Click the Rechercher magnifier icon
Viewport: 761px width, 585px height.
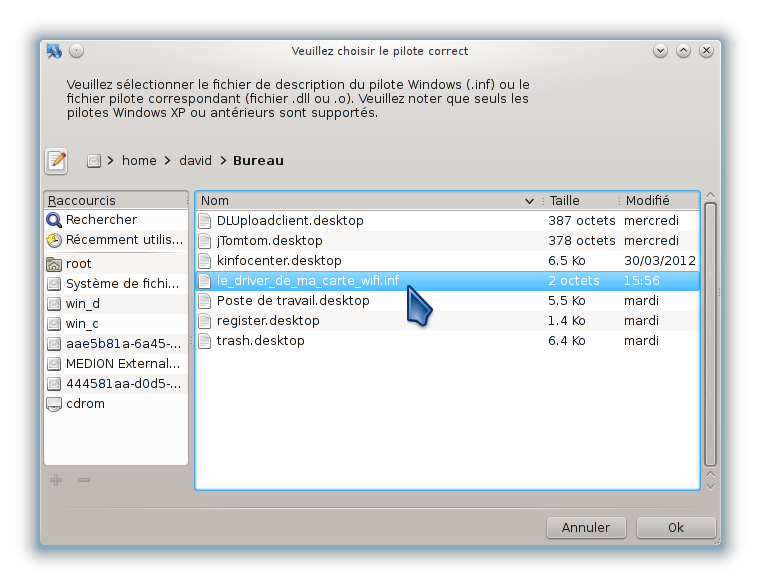coord(54,220)
